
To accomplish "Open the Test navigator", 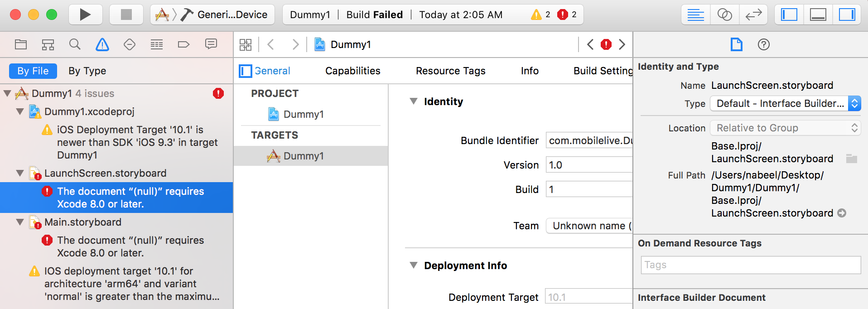I will coord(130,44).
